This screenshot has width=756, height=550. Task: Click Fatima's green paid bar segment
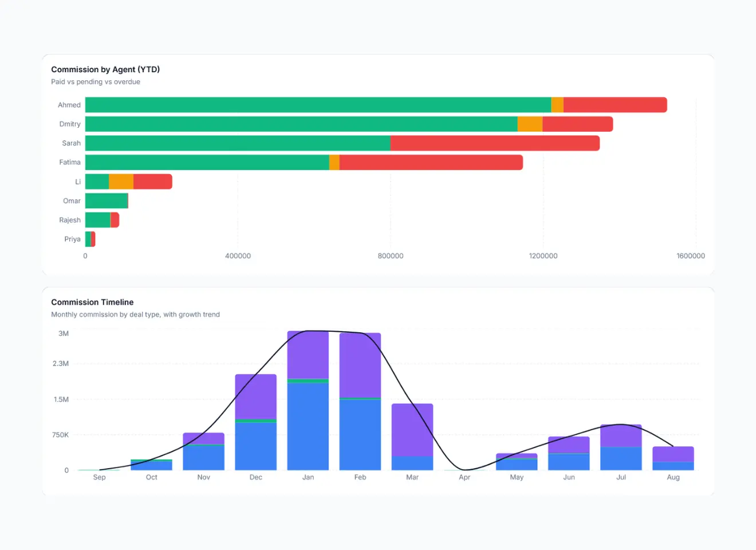click(207, 162)
